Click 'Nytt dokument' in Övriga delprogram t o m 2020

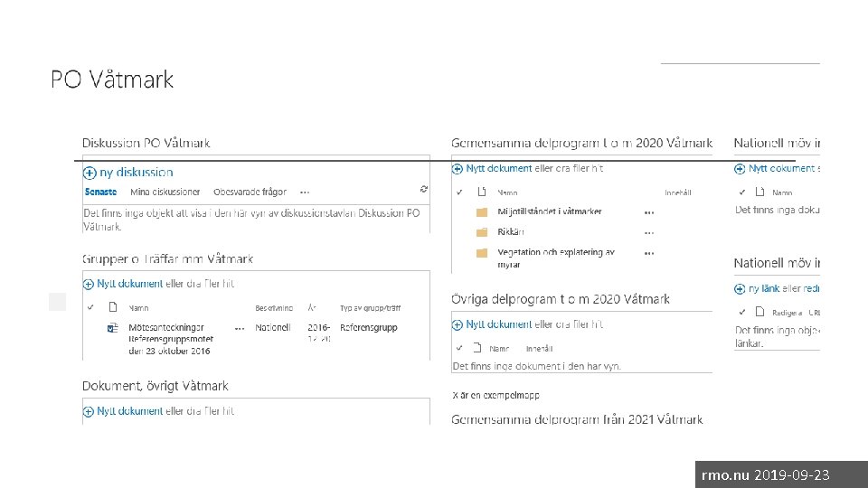[x=499, y=324]
